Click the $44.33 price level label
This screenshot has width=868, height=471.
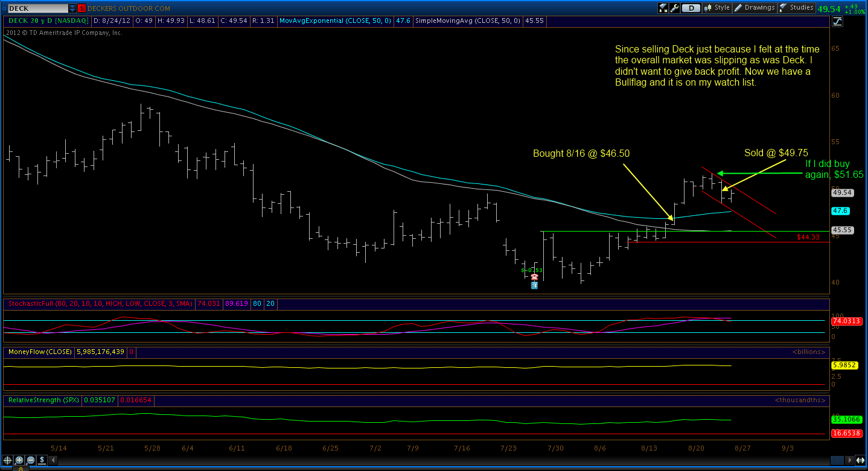[x=808, y=238]
